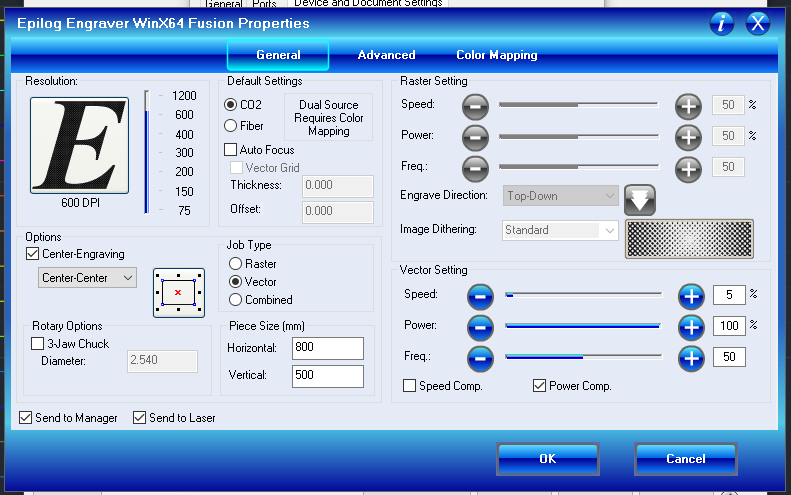The image size is (791, 495).
Task: Uncheck the Power Comp. checkbox
Action: point(539,386)
